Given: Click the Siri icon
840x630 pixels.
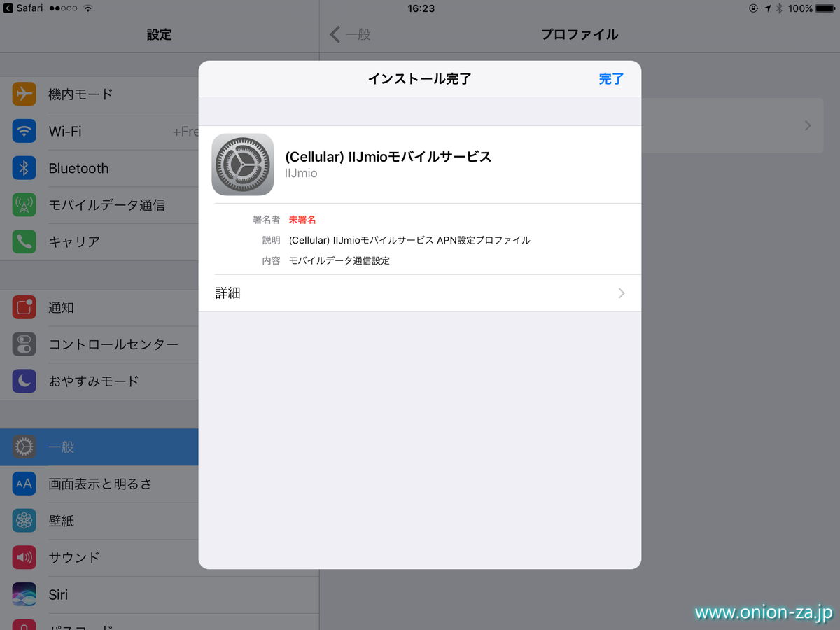Looking at the screenshot, I should (x=24, y=595).
